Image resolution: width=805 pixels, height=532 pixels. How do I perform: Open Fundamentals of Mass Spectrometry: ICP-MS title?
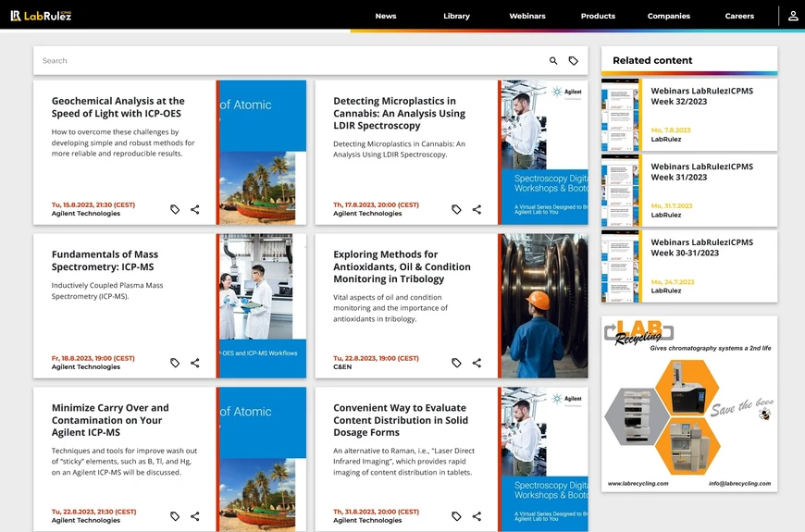(105, 260)
